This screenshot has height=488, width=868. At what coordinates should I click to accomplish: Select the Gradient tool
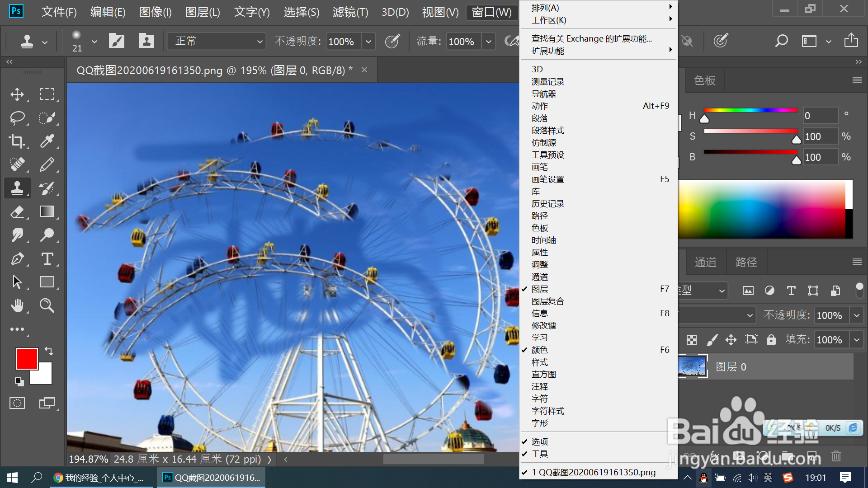[x=47, y=211]
